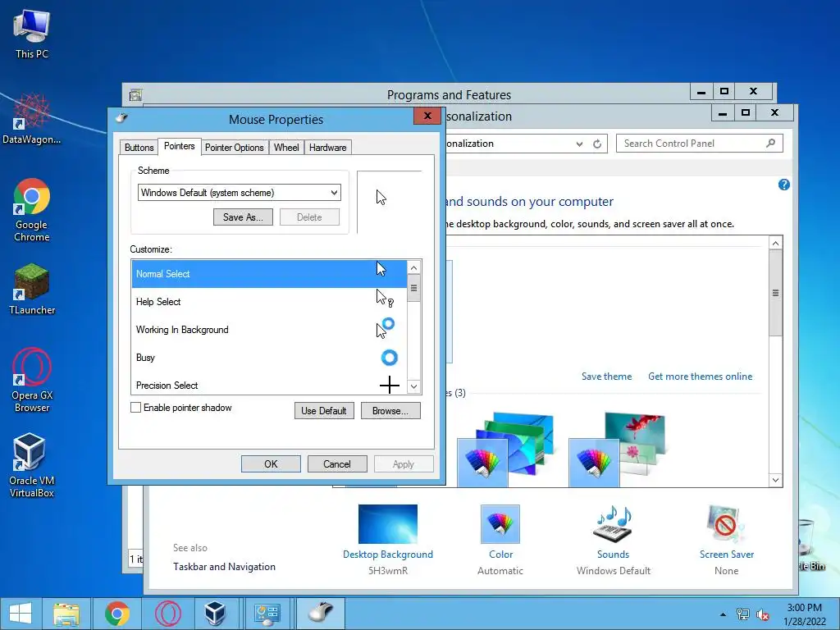Click the Save As... button
840x630 pixels.
click(243, 217)
